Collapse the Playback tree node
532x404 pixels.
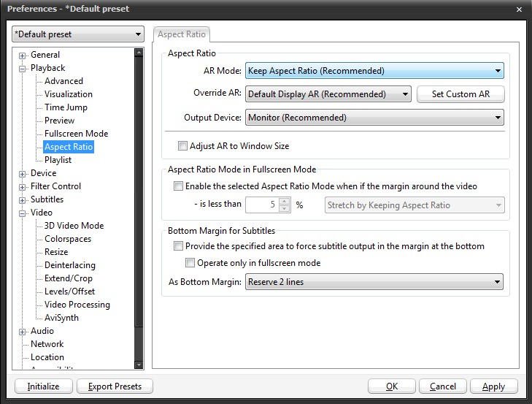(x=23, y=69)
